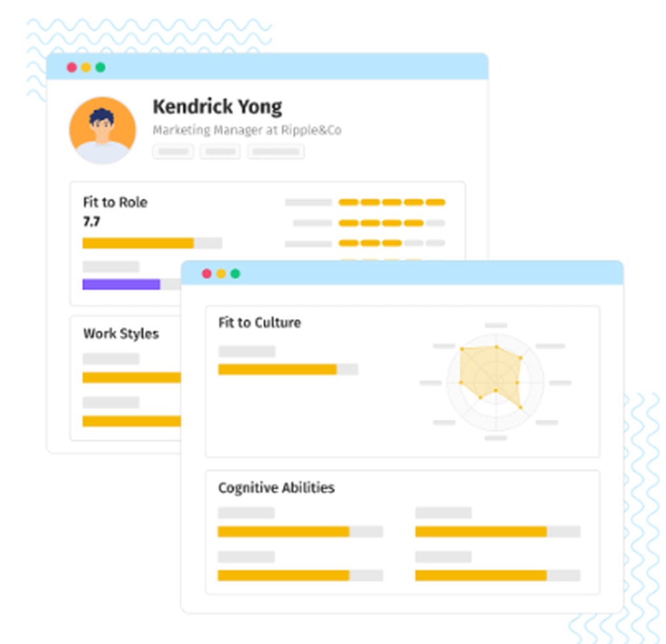666x644 pixels.
Task: Click Kendrick Yong's profile avatar
Action: (103, 130)
